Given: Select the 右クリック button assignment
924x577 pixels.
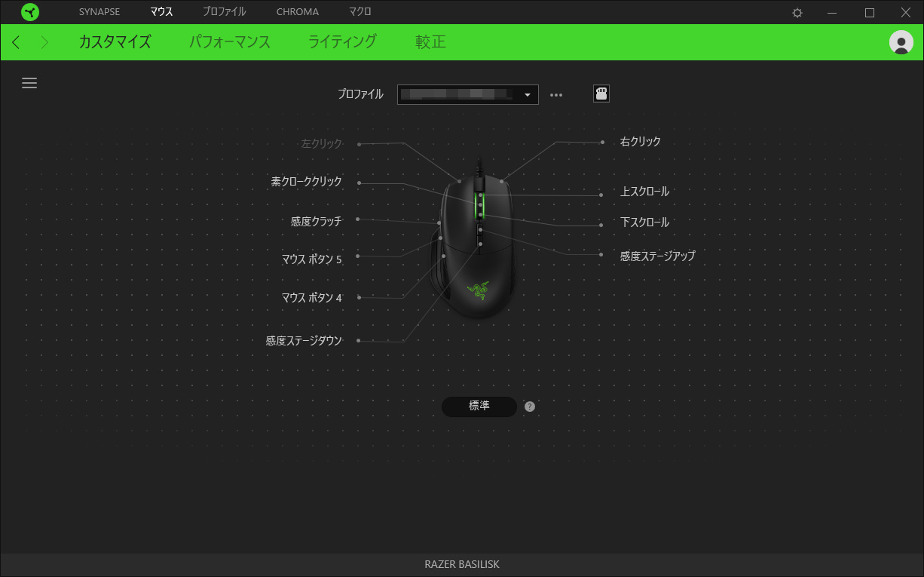Looking at the screenshot, I should (x=641, y=142).
